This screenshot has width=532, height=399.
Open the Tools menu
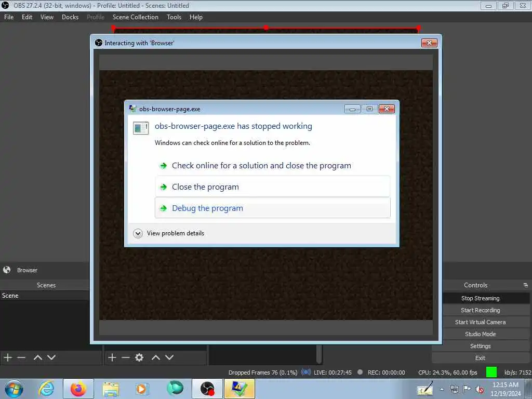(x=174, y=17)
